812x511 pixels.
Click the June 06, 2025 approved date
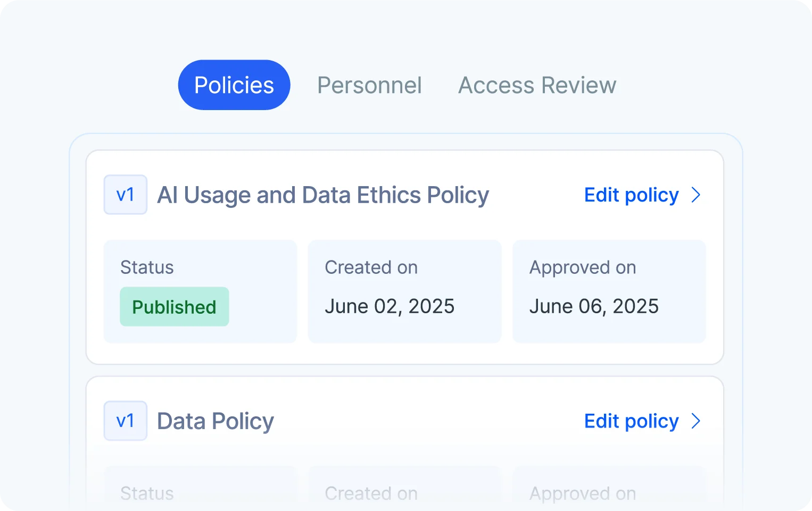click(594, 306)
